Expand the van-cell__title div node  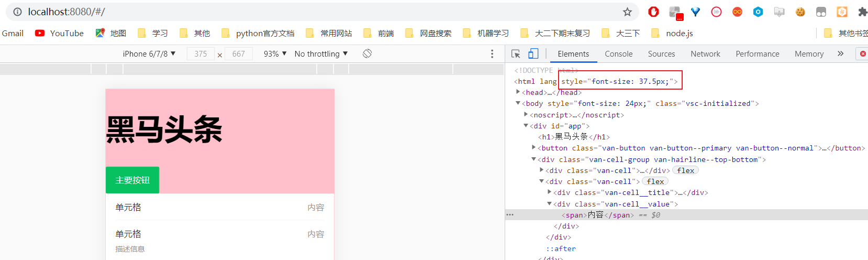549,192
